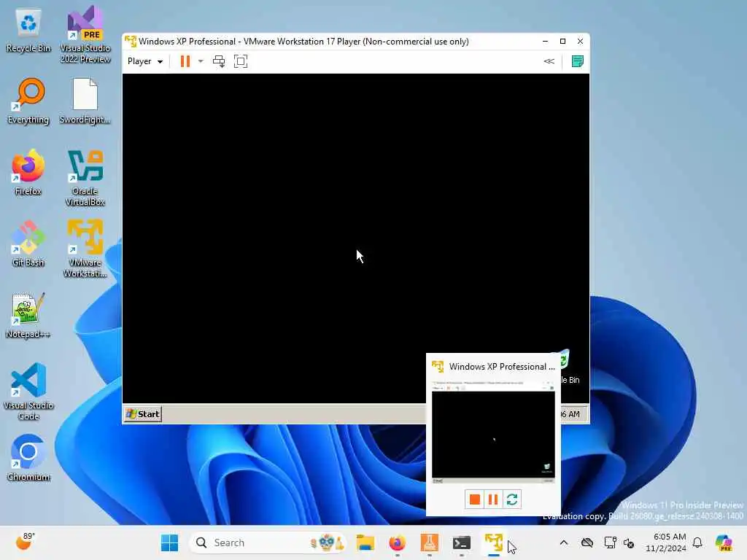Launch Notepad++ from the desktop

tap(28, 315)
